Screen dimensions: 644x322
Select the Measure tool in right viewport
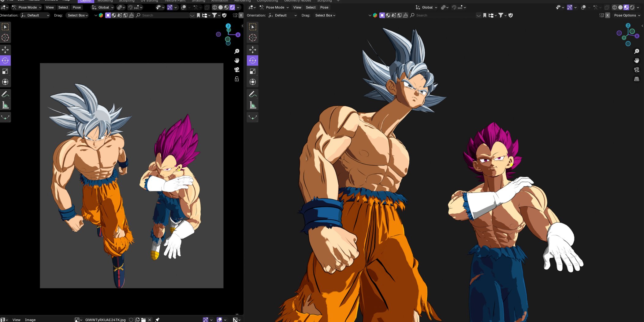[x=253, y=105]
